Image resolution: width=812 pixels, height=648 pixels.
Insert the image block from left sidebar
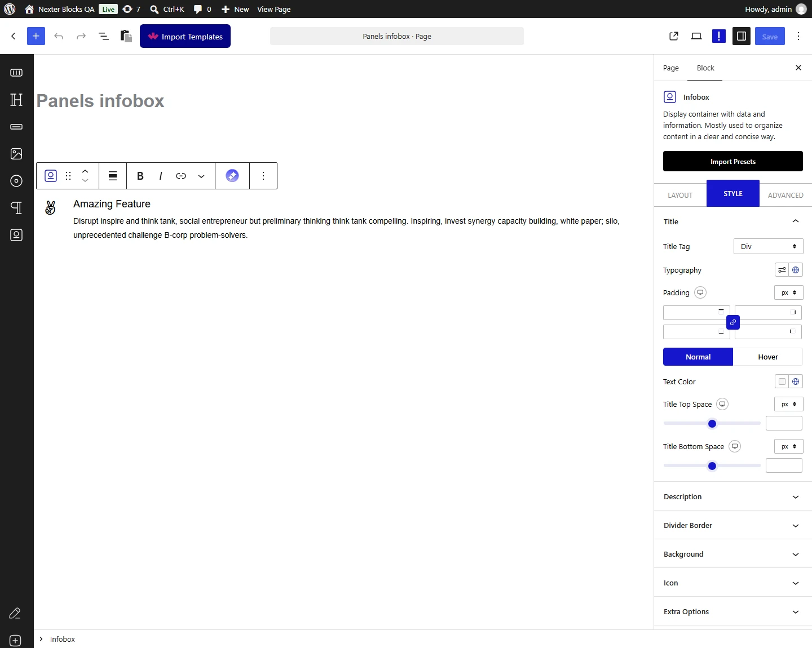(x=16, y=154)
